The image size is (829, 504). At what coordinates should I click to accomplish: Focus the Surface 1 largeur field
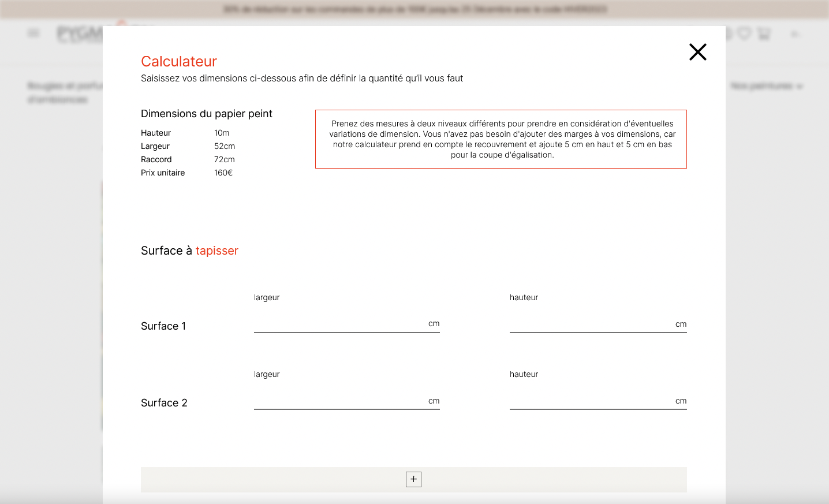(x=346, y=324)
